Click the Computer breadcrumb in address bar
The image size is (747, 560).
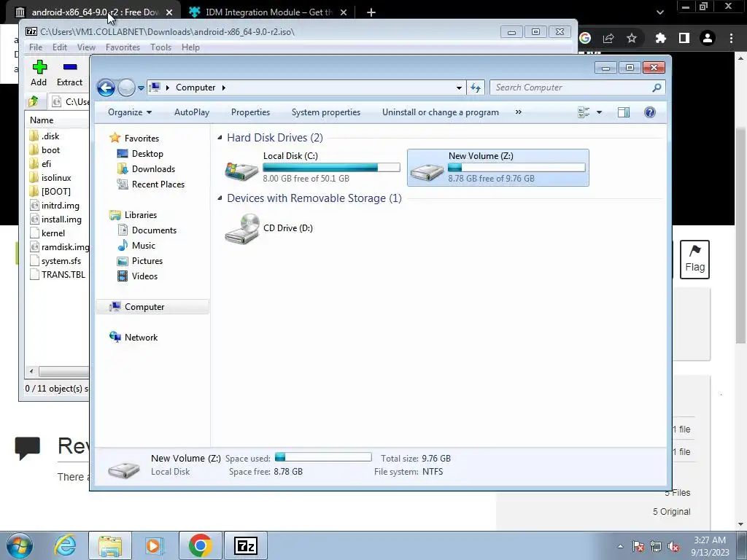196,87
